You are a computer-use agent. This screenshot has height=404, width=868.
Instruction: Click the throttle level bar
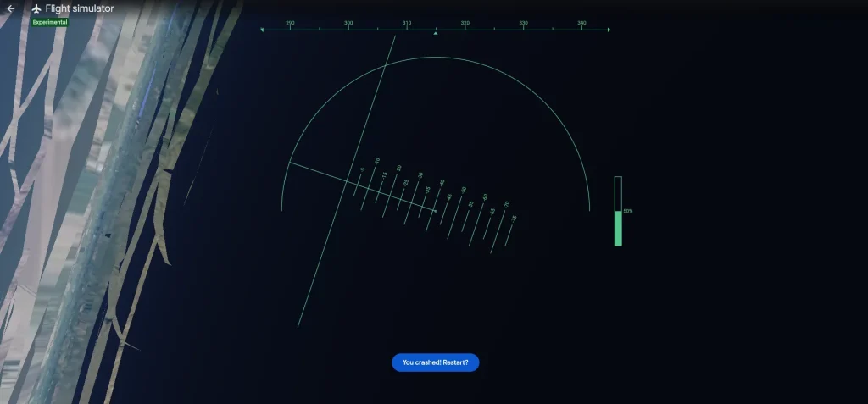[618, 211]
